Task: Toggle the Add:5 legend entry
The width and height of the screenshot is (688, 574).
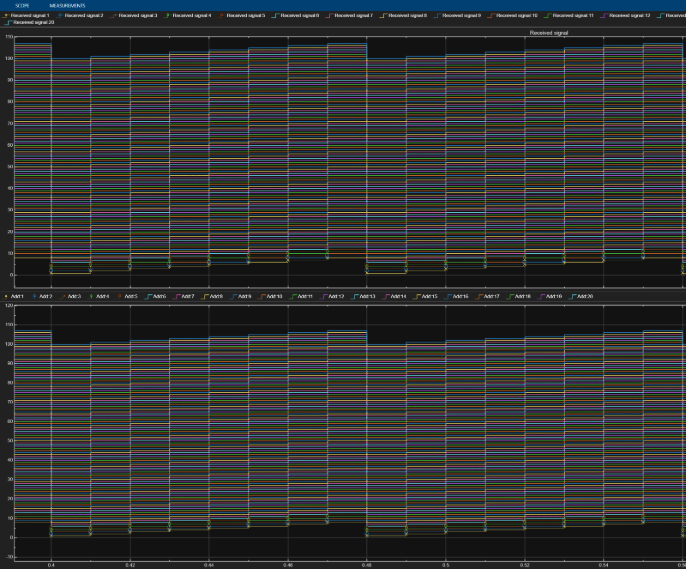Action: tap(130, 296)
